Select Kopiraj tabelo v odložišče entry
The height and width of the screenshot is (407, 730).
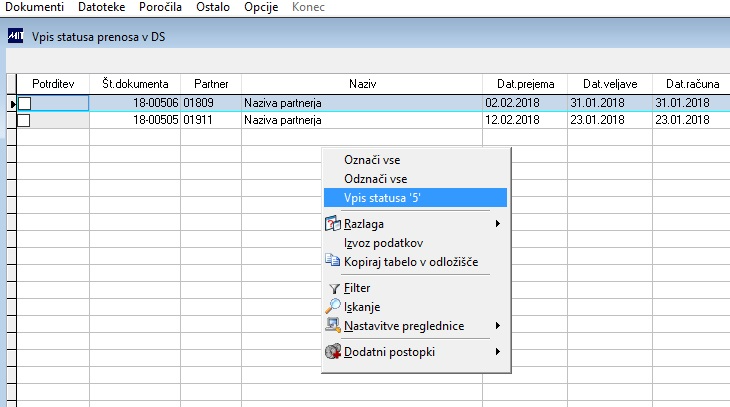pyautogui.click(x=415, y=262)
